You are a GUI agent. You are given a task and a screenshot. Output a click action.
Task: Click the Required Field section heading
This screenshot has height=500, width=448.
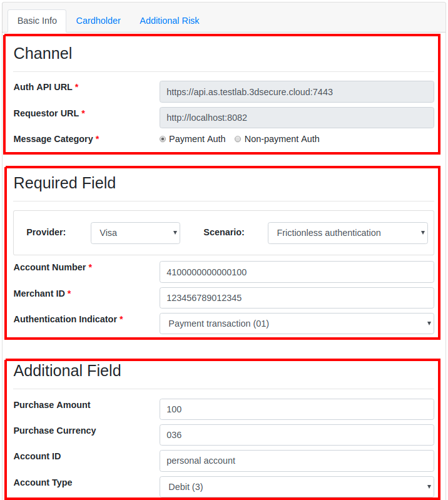coord(64,183)
